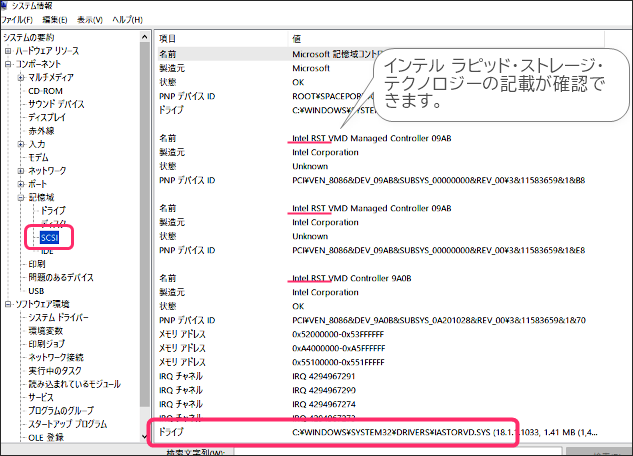The height and width of the screenshot is (456, 633).
Task: Click the PCI device ID ending 1&70
Action: pyautogui.click(x=439, y=320)
